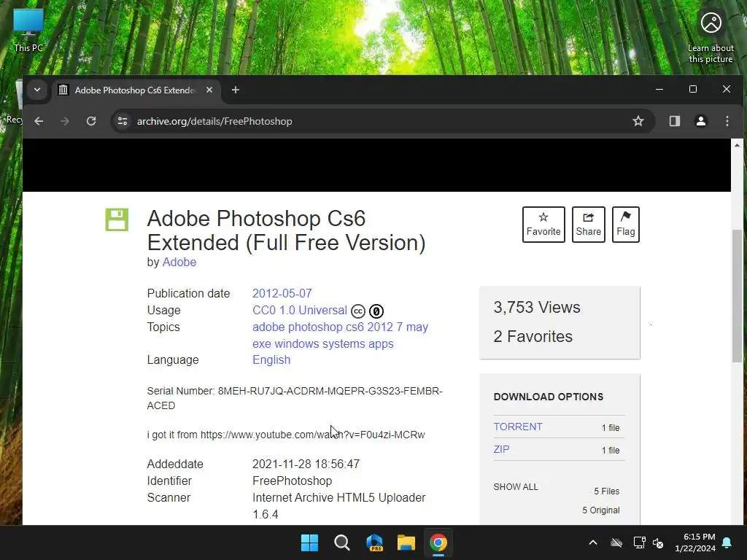This screenshot has height=560, width=747.
Task: Click SHOW ALL download files
Action: click(x=516, y=486)
